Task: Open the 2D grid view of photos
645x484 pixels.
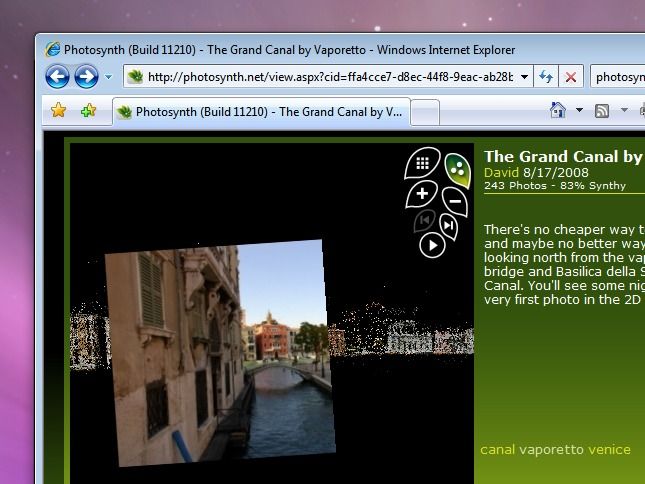Action: point(423,162)
